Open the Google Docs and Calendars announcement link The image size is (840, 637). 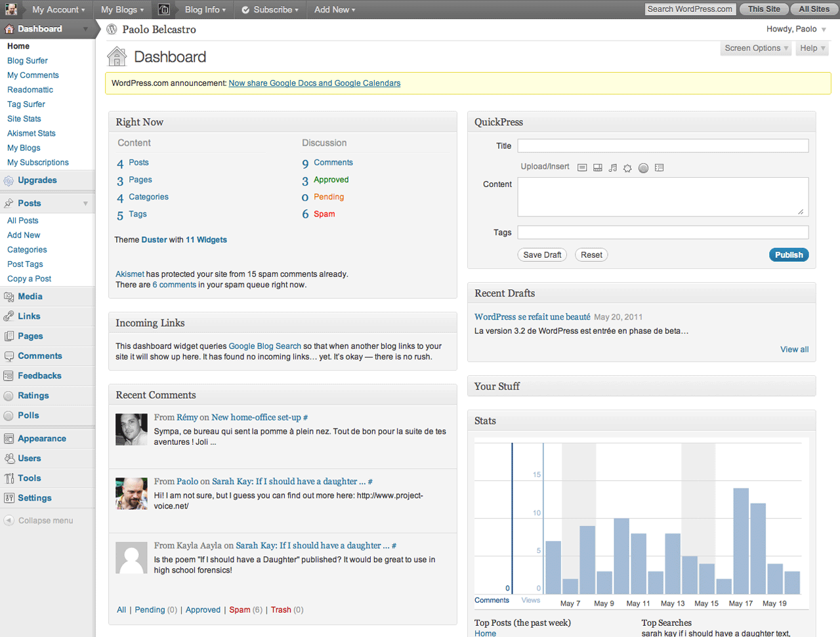[x=314, y=83]
